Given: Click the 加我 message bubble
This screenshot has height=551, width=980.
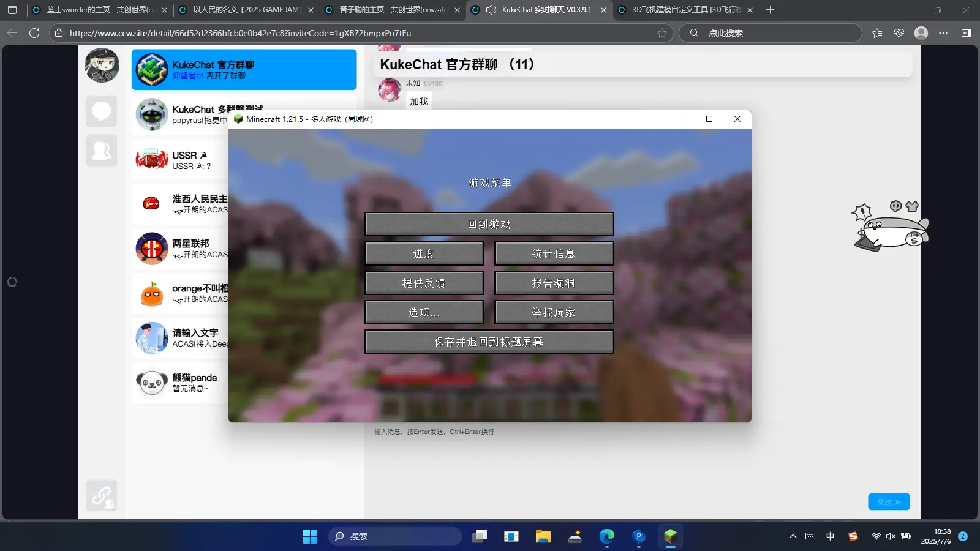Looking at the screenshot, I should click(x=419, y=102).
